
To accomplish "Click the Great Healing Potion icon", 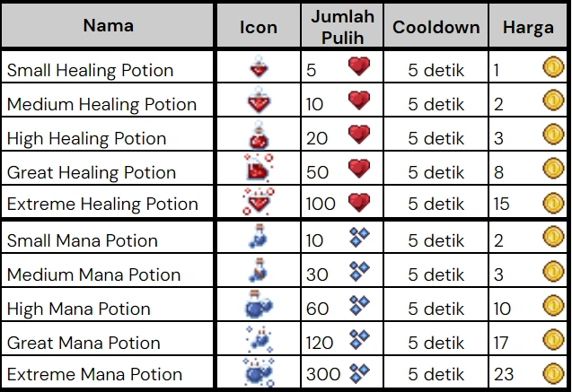I will [259, 170].
